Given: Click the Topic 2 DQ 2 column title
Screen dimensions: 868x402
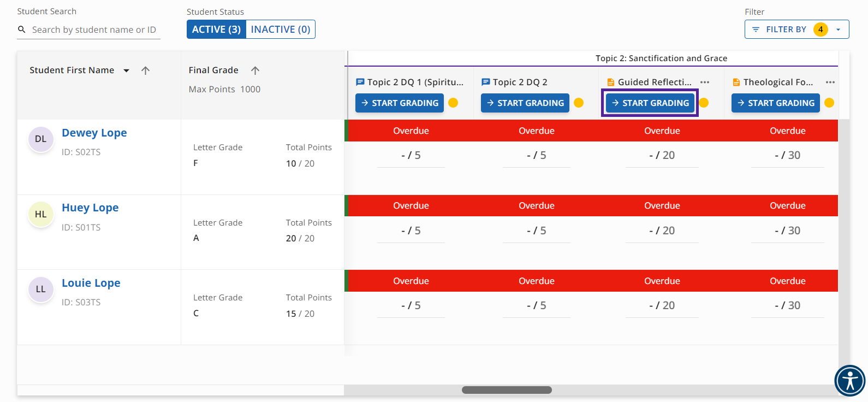Looking at the screenshot, I should point(520,82).
